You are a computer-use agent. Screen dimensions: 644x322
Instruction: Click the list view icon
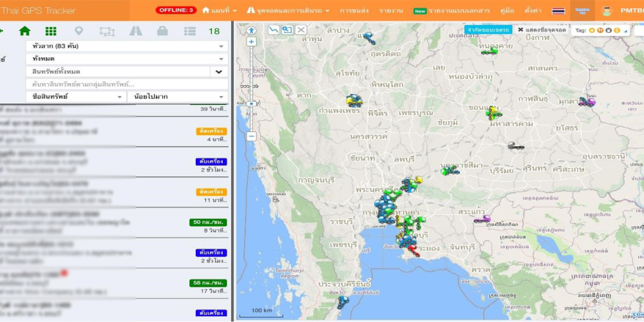189,31
